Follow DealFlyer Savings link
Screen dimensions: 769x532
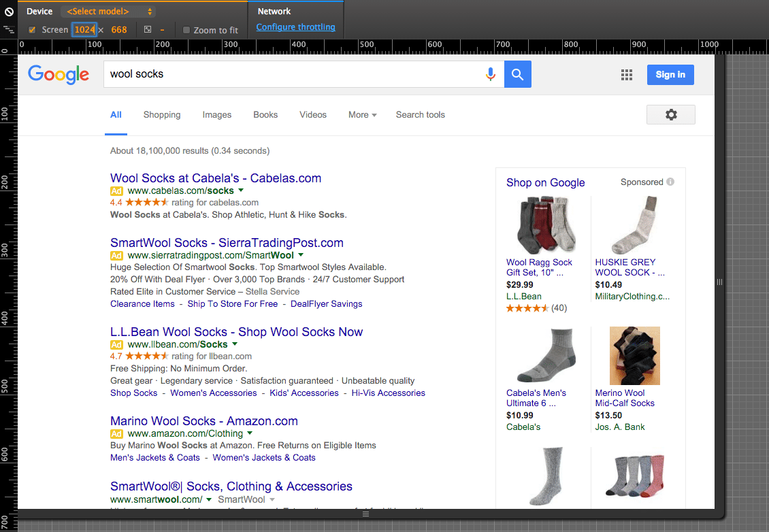coord(326,304)
